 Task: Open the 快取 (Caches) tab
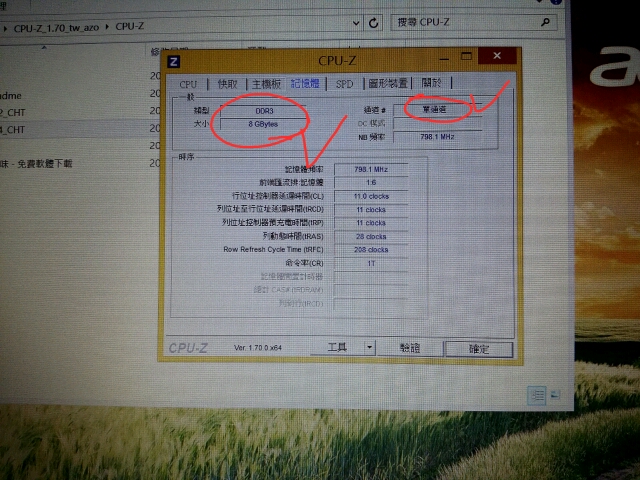click(227, 84)
